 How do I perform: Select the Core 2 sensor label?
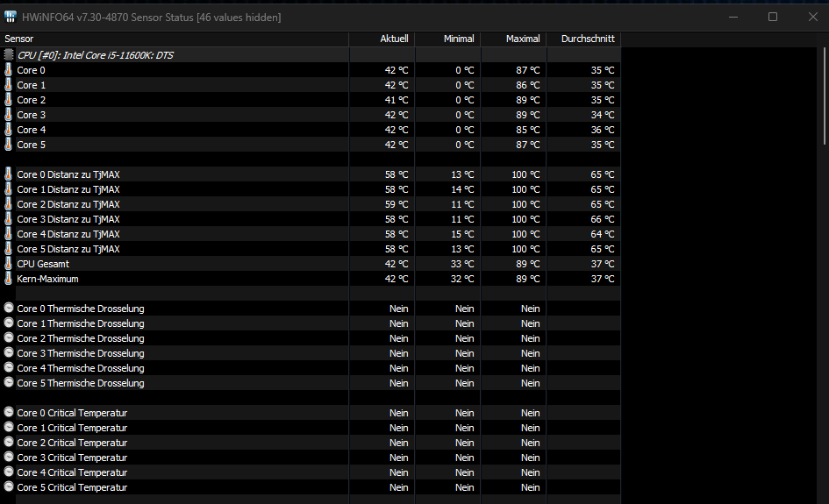click(32, 100)
